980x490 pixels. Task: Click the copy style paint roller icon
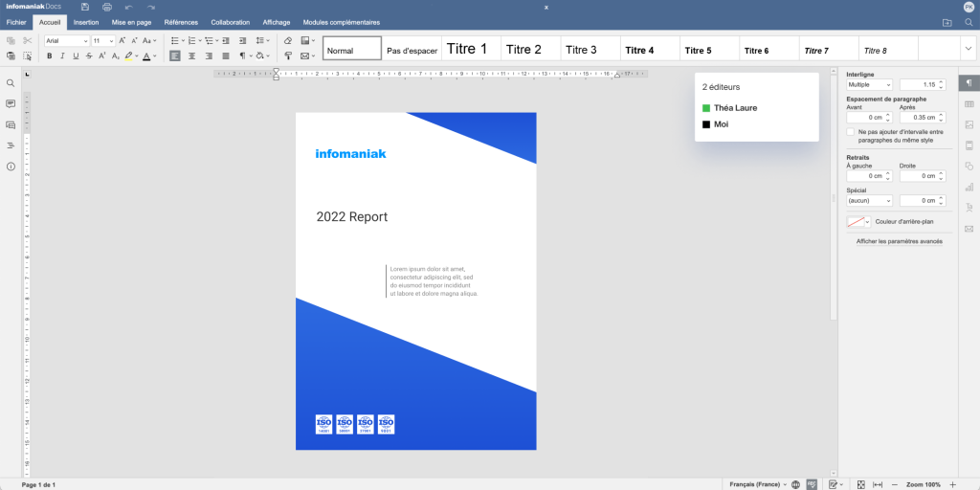pos(288,56)
